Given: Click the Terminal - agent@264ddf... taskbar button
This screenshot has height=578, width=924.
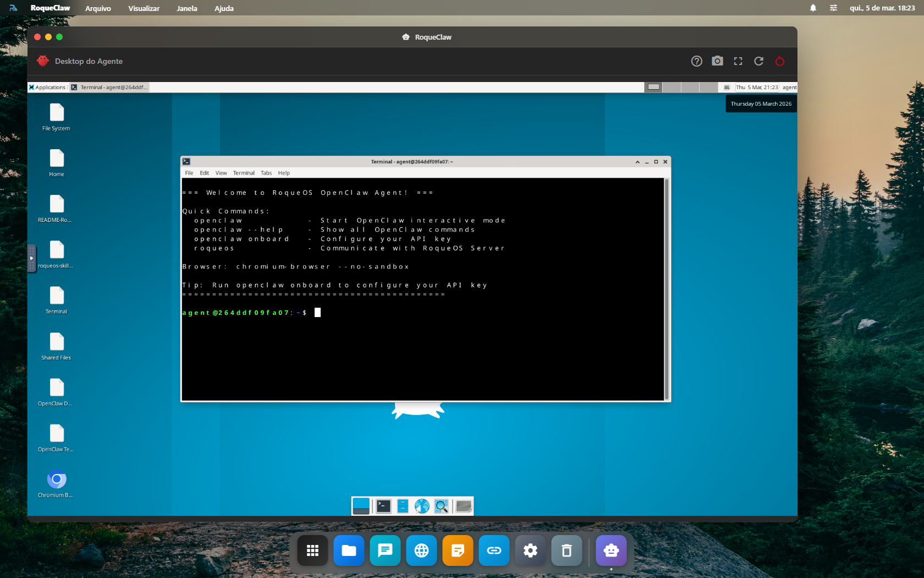Looking at the screenshot, I should (109, 87).
